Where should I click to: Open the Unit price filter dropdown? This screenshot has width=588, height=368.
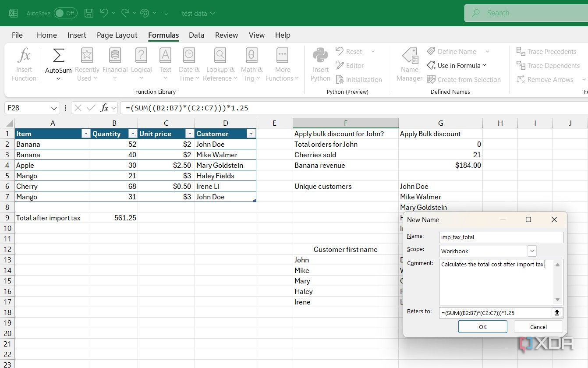click(189, 134)
